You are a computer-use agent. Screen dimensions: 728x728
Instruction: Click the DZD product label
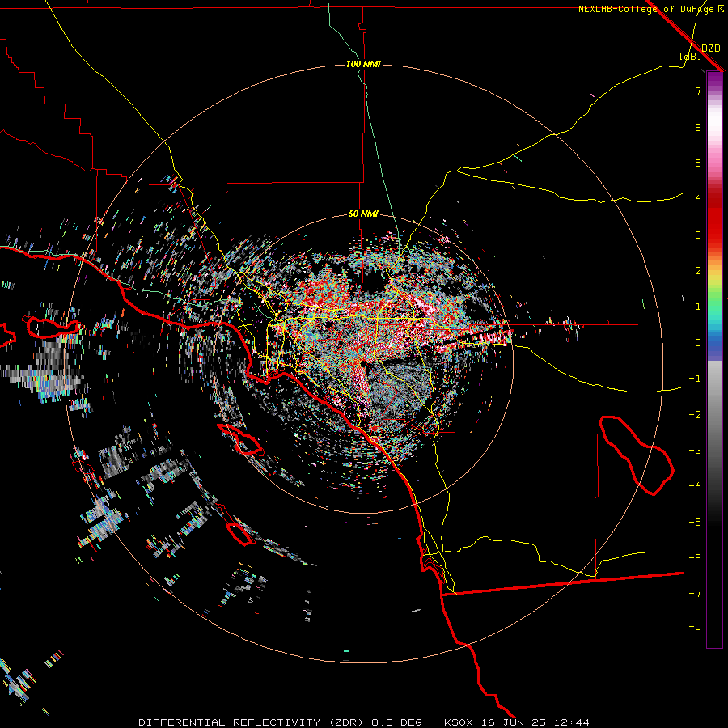(x=711, y=48)
